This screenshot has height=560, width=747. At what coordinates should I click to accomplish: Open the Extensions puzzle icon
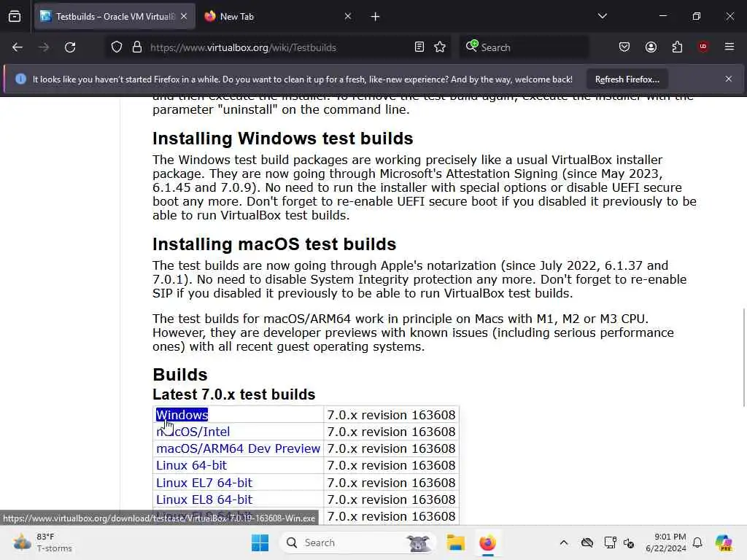tap(677, 47)
